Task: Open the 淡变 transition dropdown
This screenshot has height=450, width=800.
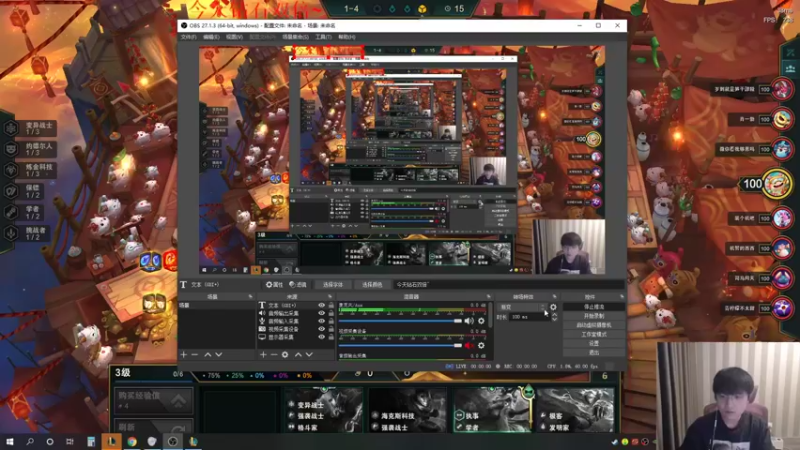Action: [521, 307]
